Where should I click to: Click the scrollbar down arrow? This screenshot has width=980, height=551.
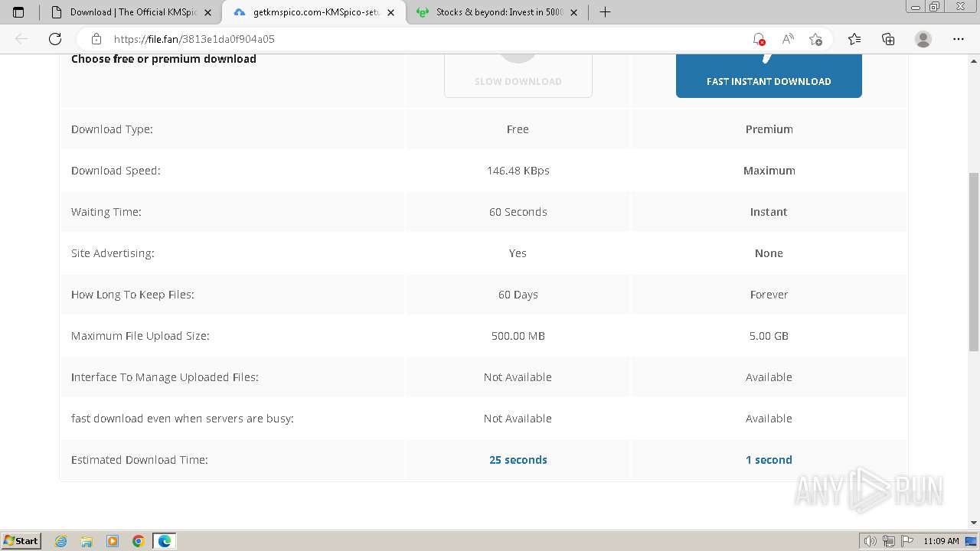pyautogui.click(x=974, y=523)
